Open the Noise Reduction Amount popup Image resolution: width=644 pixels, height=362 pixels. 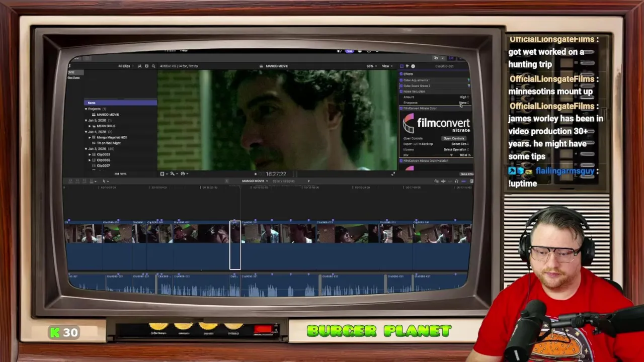[x=464, y=97]
